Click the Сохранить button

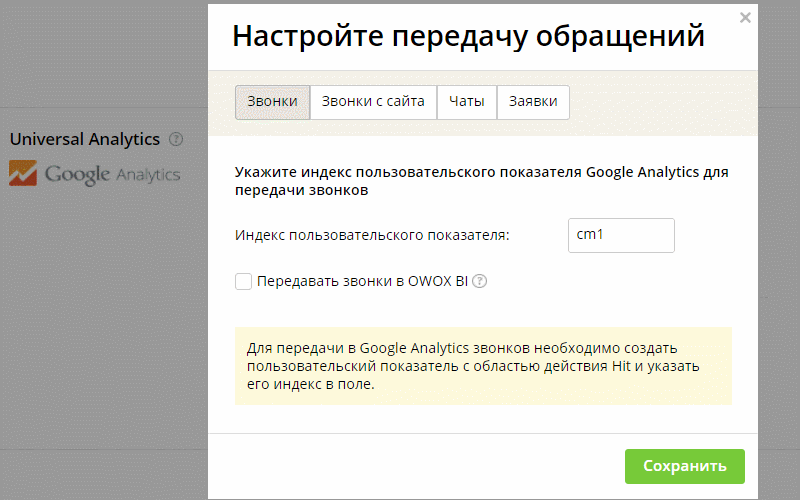(x=685, y=466)
